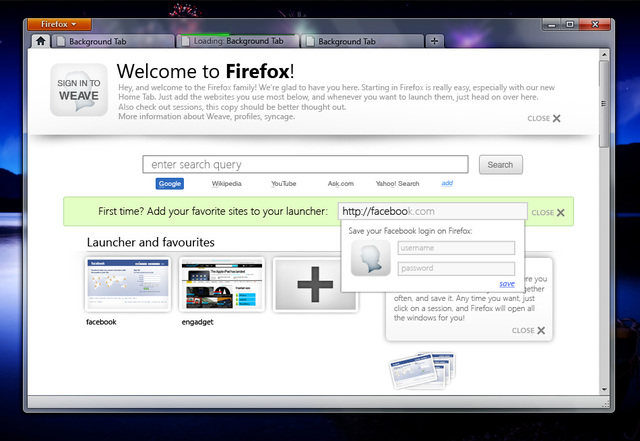Image resolution: width=640 pixels, height=441 pixels.
Task: Select Yahoo! Search engine
Action: click(x=398, y=184)
